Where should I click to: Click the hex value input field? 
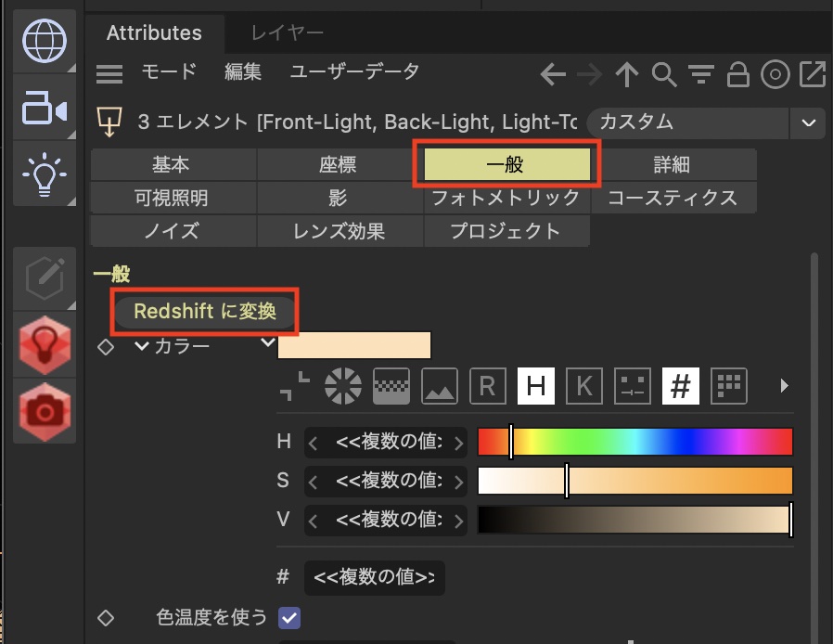click(374, 577)
